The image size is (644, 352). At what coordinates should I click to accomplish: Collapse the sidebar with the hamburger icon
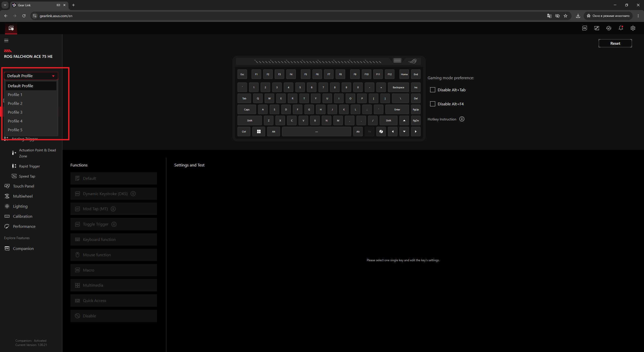(x=6, y=40)
